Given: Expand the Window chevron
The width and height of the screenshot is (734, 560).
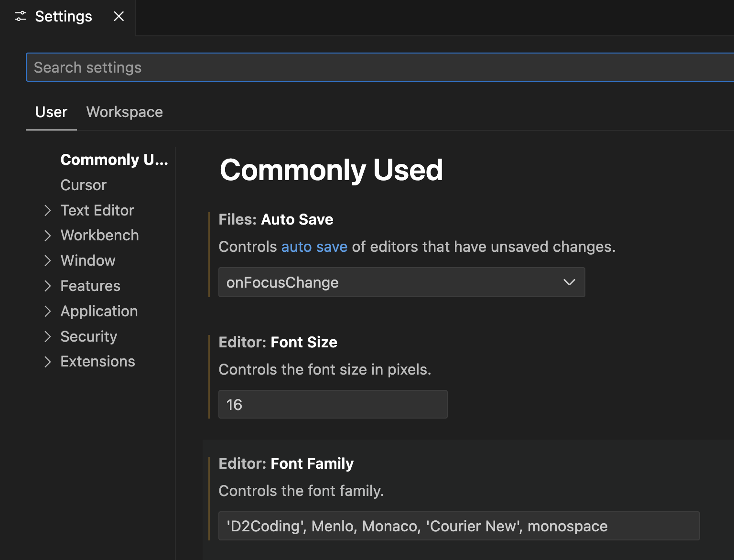Looking at the screenshot, I should (47, 260).
